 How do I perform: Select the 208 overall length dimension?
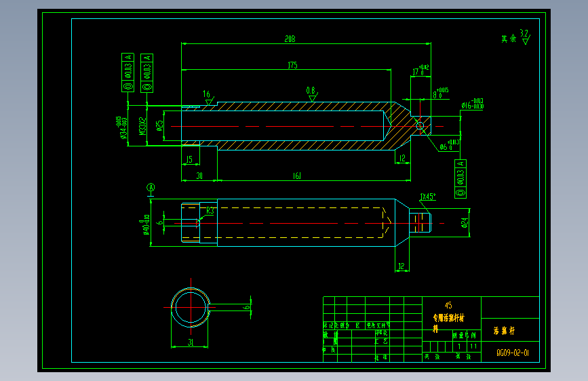click(290, 39)
